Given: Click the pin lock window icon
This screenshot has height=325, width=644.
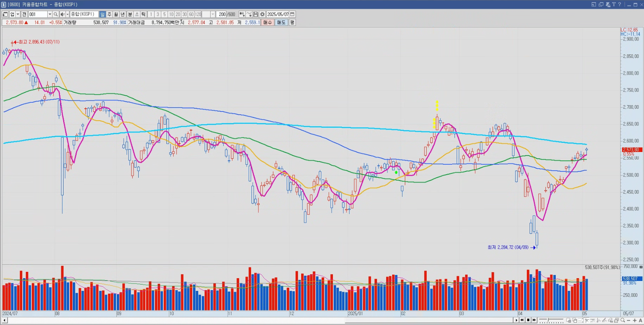Looking at the screenshot, I should 607,4.
